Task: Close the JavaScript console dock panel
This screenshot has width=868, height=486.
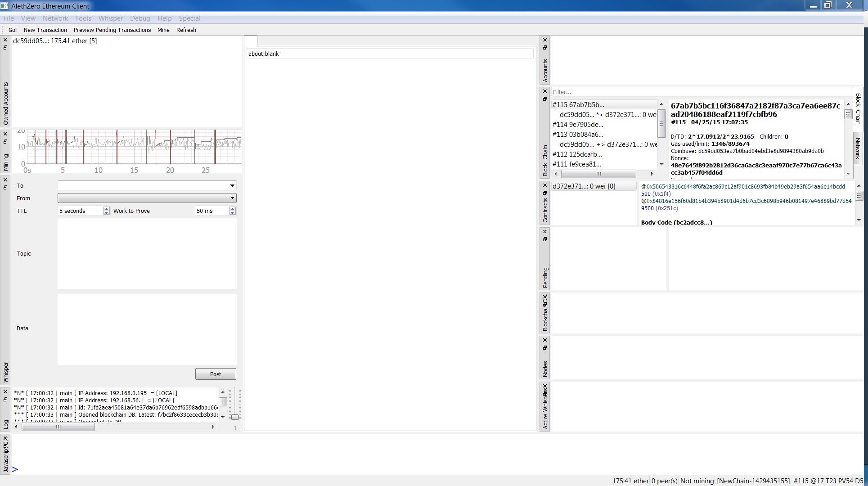Action: coord(5,438)
